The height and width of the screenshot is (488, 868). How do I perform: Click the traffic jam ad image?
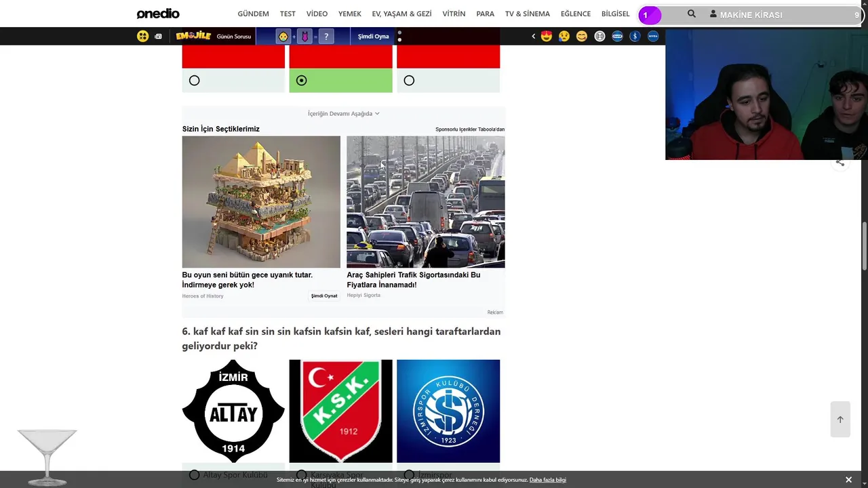click(426, 202)
